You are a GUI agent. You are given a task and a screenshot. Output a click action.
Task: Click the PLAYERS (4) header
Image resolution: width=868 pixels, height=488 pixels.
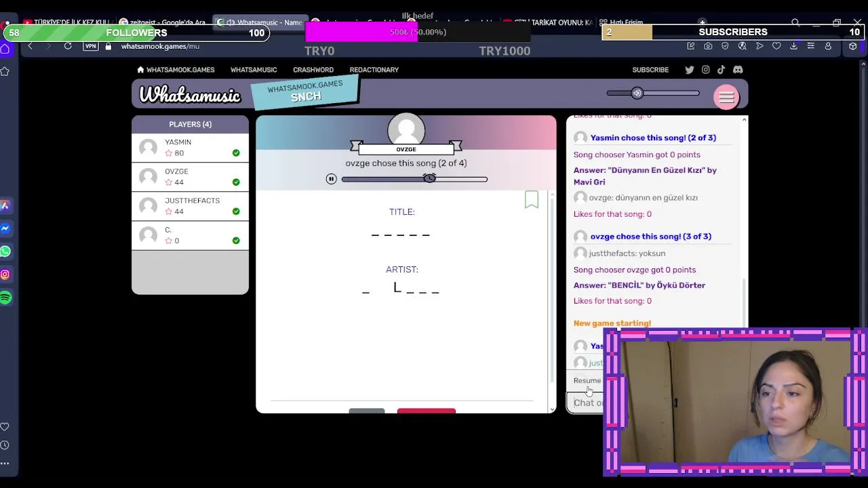point(190,124)
